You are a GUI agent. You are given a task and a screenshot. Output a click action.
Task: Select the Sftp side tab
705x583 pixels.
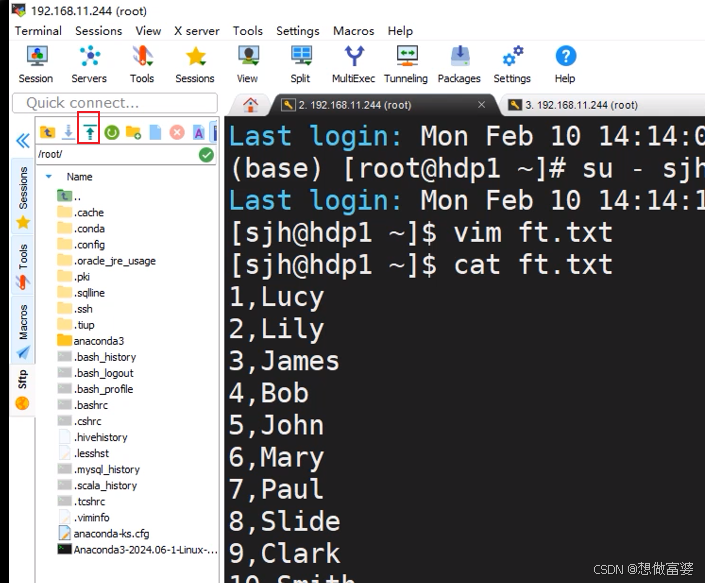[x=22, y=389]
